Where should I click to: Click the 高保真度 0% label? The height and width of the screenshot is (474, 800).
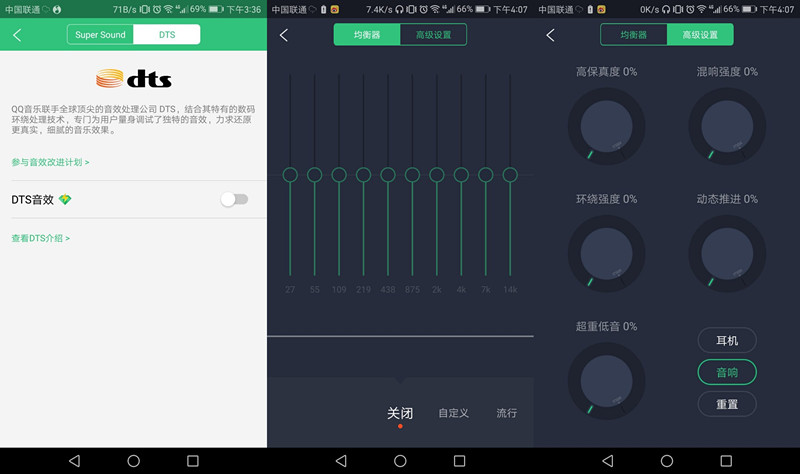click(607, 72)
